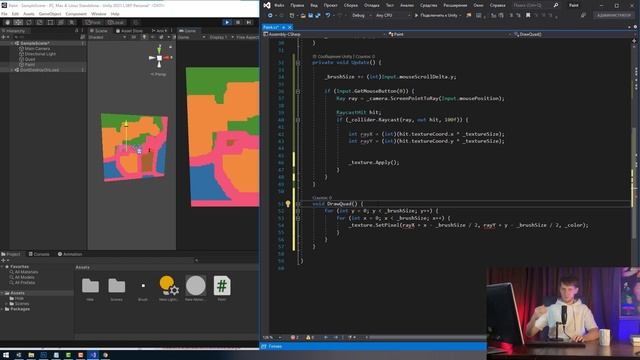Click the Undo icon in Visual Studio
640x360 pixels.
pyautogui.click(x=328, y=16)
